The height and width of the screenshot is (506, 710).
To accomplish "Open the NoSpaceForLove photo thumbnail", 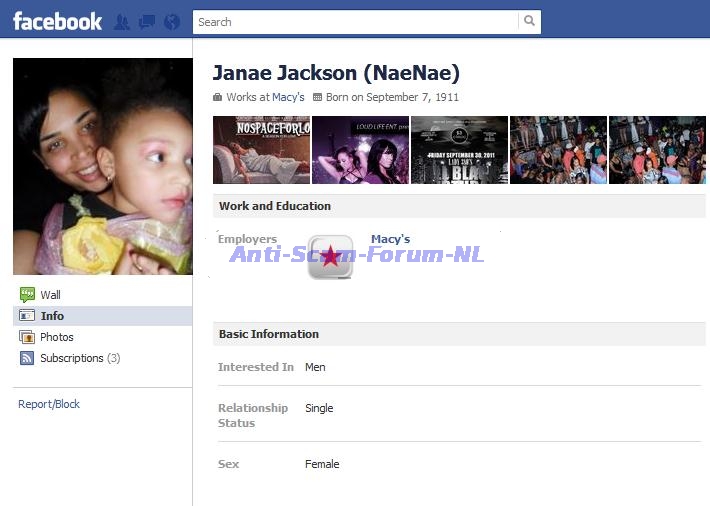I will (261, 150).
